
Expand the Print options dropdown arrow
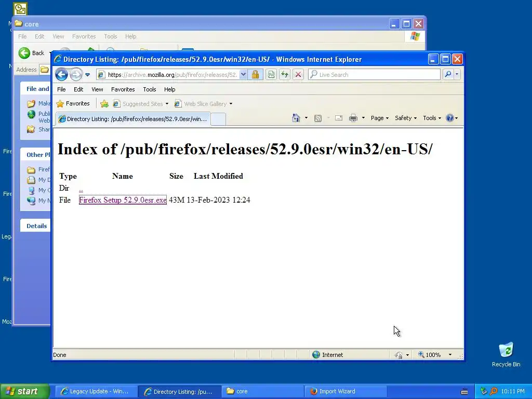[363, 118]
